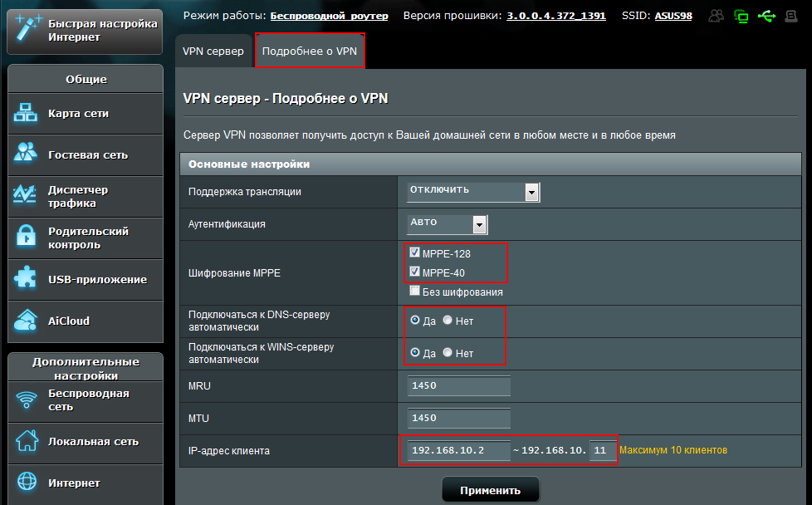
Task: Click the MTU input field
Action: pyautogui.click(x=459, y=418)
